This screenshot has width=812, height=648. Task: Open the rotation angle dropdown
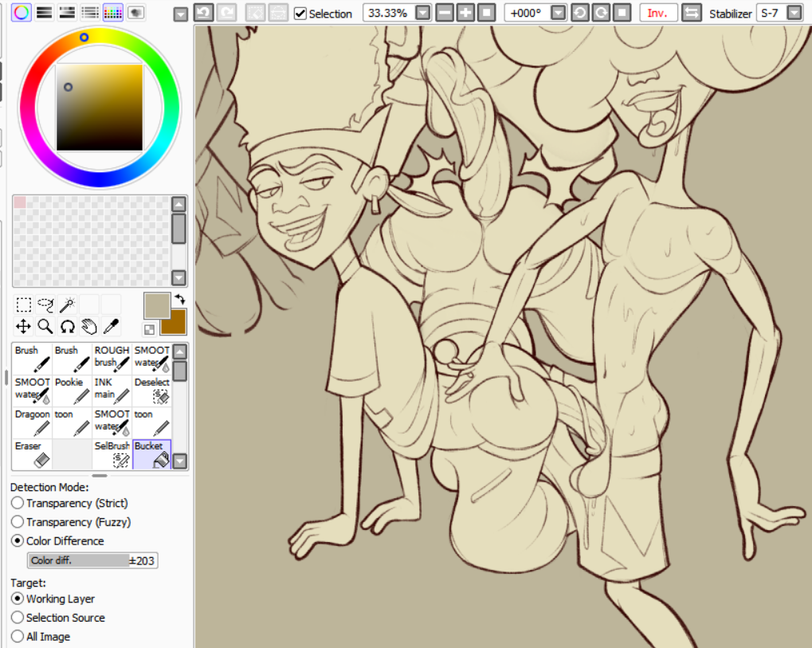click(558, 13)
